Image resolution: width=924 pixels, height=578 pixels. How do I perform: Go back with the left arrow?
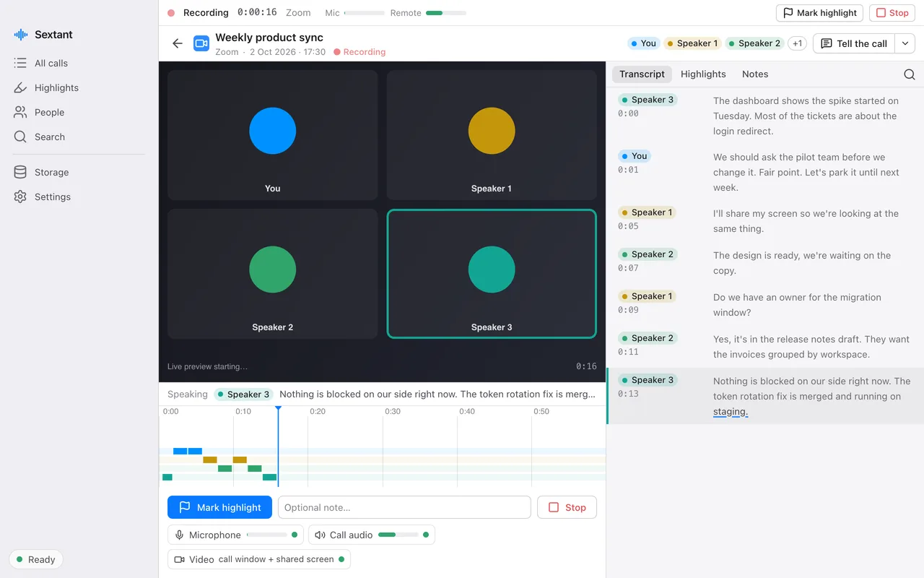(178, 43)
